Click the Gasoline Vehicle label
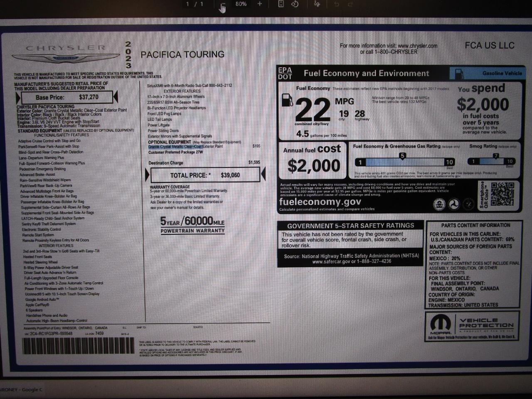Image resolution: width=532 pixels, height=399 pixels. [502, 73]
